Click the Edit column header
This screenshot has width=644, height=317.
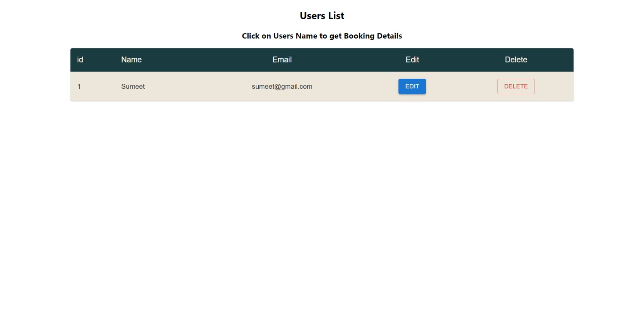[x=412, y=59]
